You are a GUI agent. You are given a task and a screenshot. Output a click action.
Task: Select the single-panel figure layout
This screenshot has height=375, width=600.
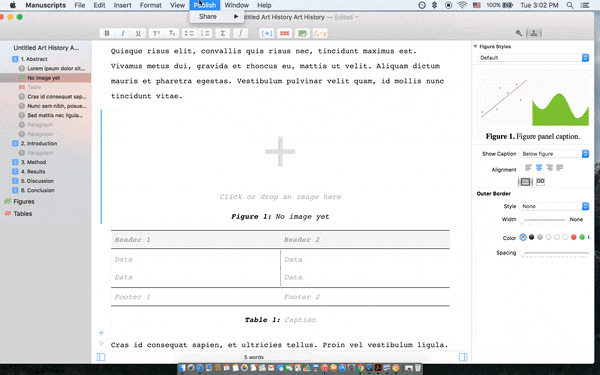pos(525,182)
